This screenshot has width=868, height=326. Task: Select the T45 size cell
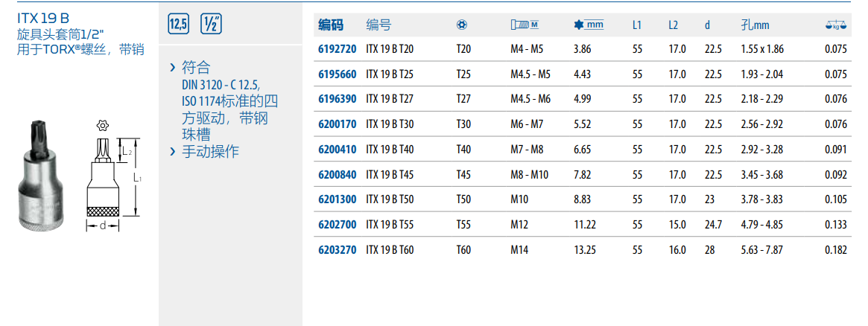(x=463, y=175)
